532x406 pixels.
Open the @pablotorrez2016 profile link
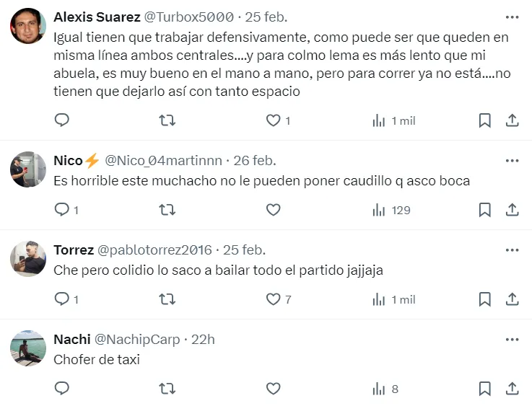coord(154,250)
